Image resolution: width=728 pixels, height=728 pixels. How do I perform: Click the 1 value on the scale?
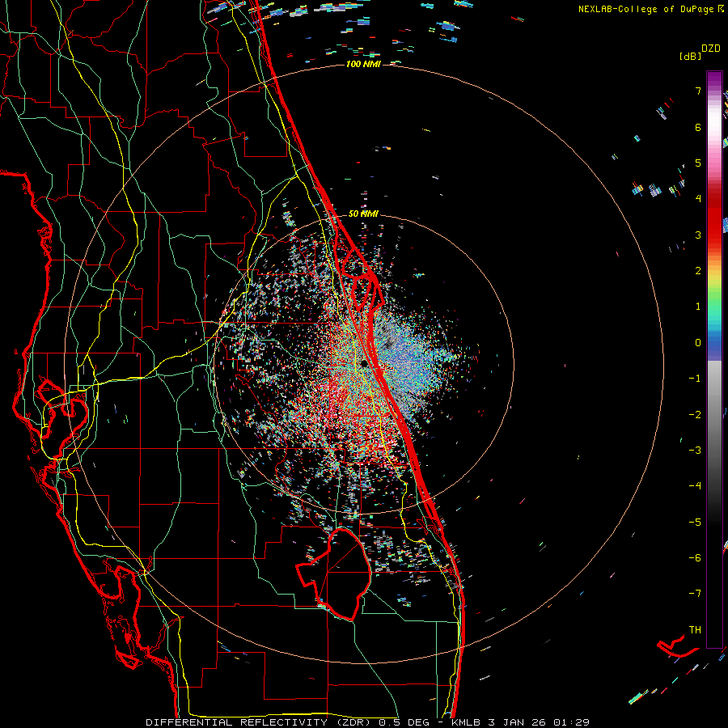698,307
